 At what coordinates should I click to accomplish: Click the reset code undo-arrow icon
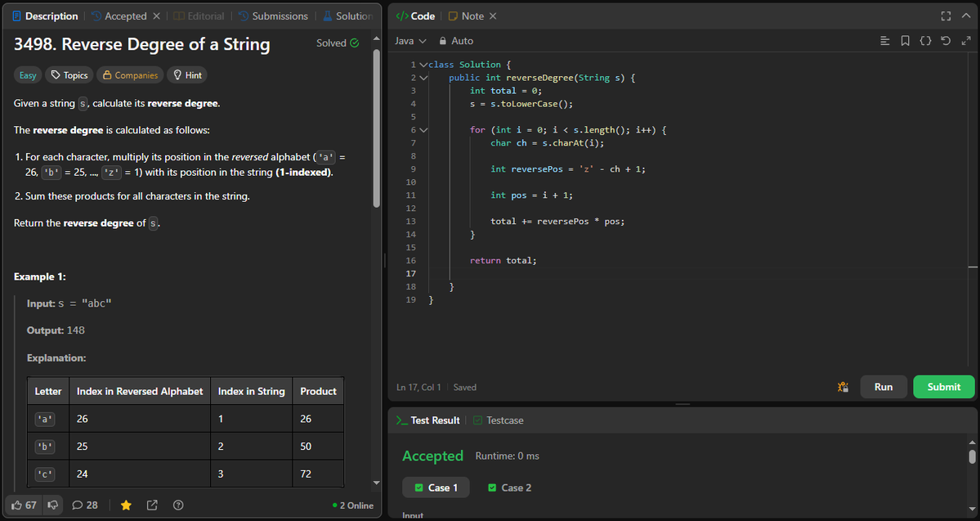point(946,41)
